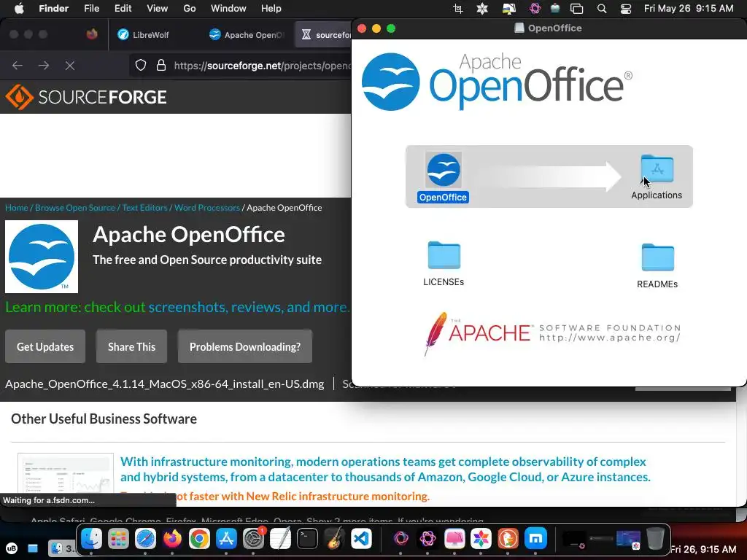Click the Problems Downloading? button
The image size is (747, 560).
245,346
